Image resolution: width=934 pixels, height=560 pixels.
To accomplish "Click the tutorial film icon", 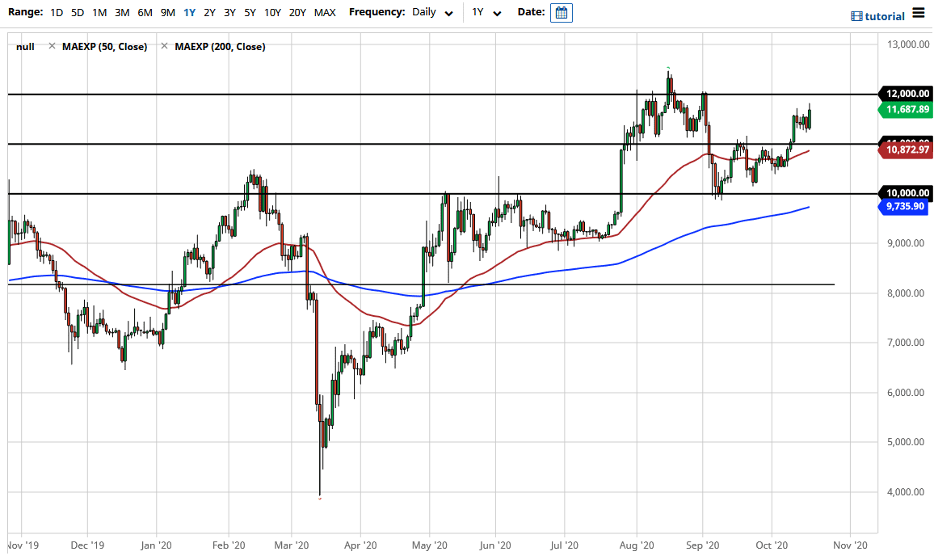I will click(856, 16).
